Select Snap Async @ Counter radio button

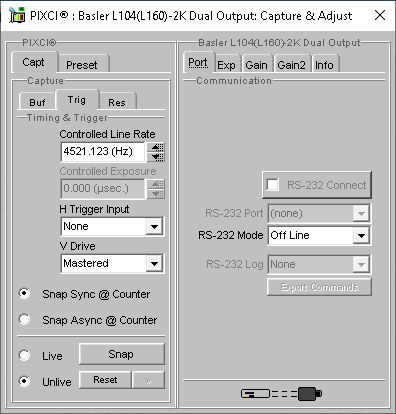[24, 319]
